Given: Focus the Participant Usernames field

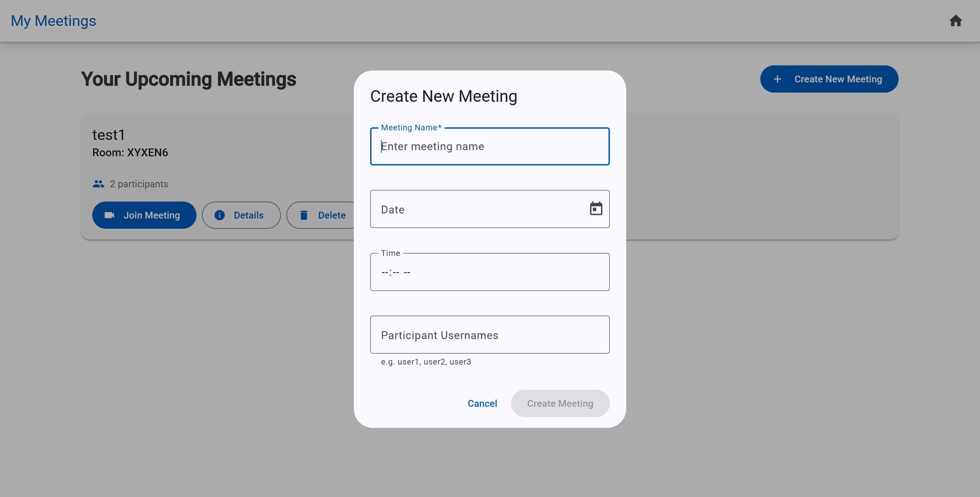Looking at the screenshot, I should click(x=490, y=335).
